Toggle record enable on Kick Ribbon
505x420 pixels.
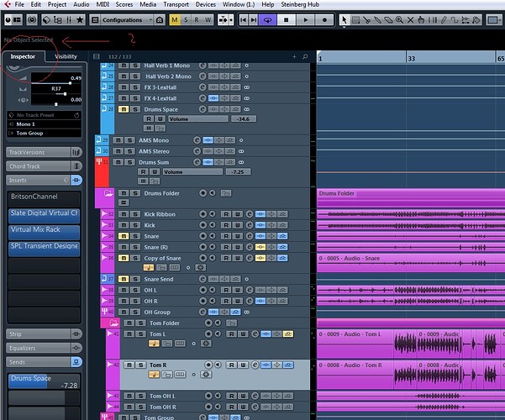pyautogui.click(x=203, y=214)
